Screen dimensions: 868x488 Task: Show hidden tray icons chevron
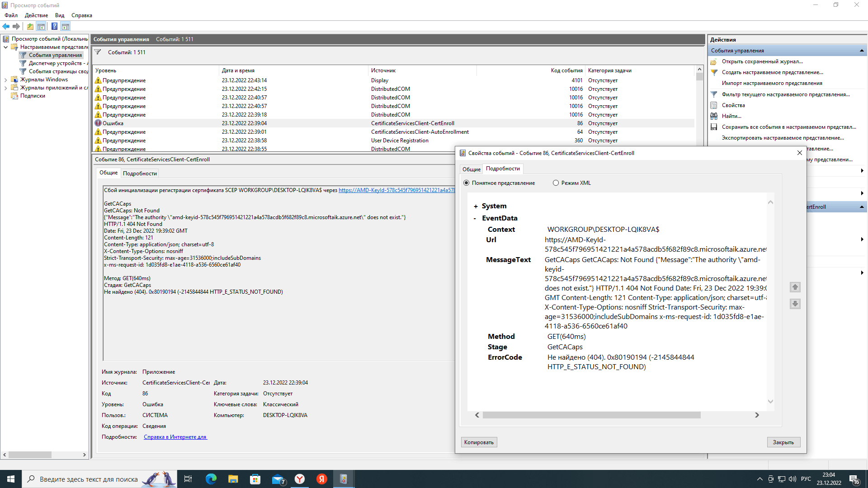[759, 479]
